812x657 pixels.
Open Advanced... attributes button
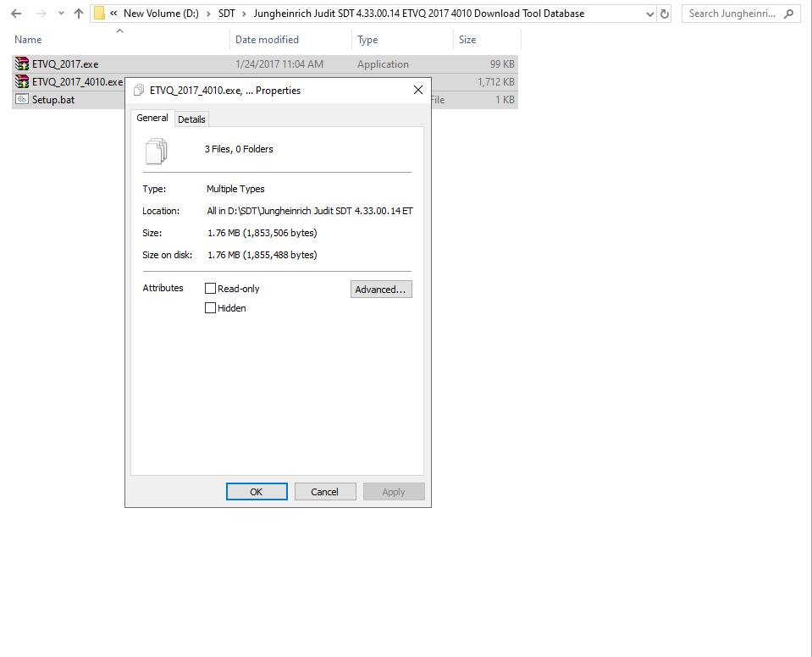381,290
